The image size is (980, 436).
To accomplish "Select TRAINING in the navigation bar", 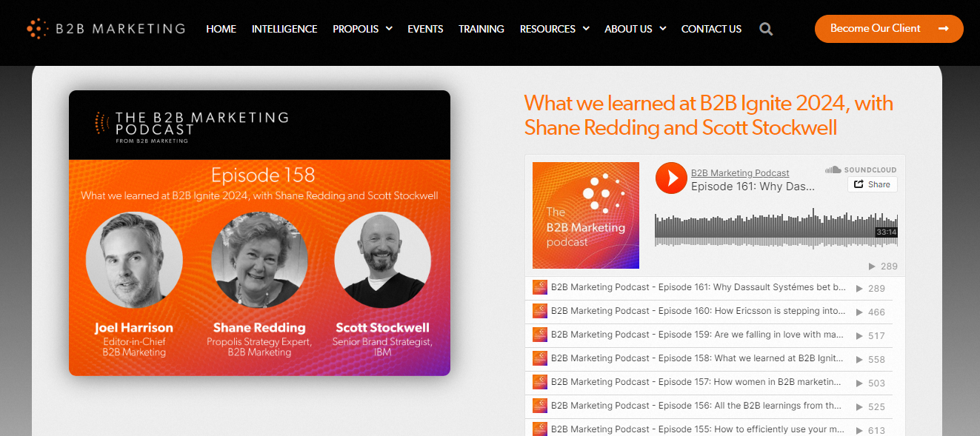I will click(x=481, y=29).
